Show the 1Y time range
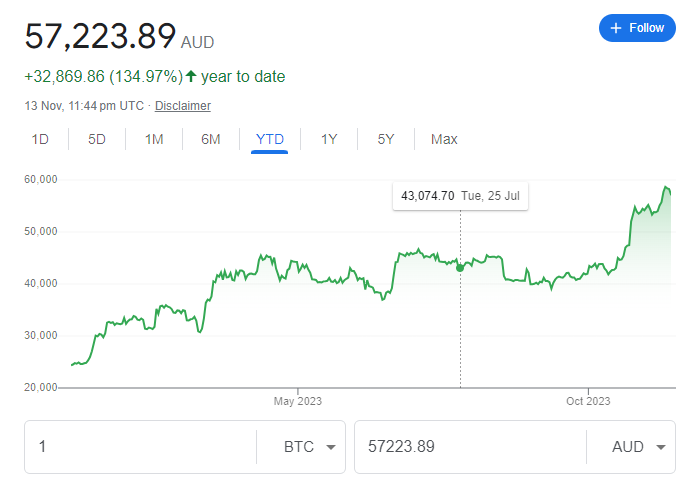Image resolution: width=685 pixels, height=483 pixels. 329,139
